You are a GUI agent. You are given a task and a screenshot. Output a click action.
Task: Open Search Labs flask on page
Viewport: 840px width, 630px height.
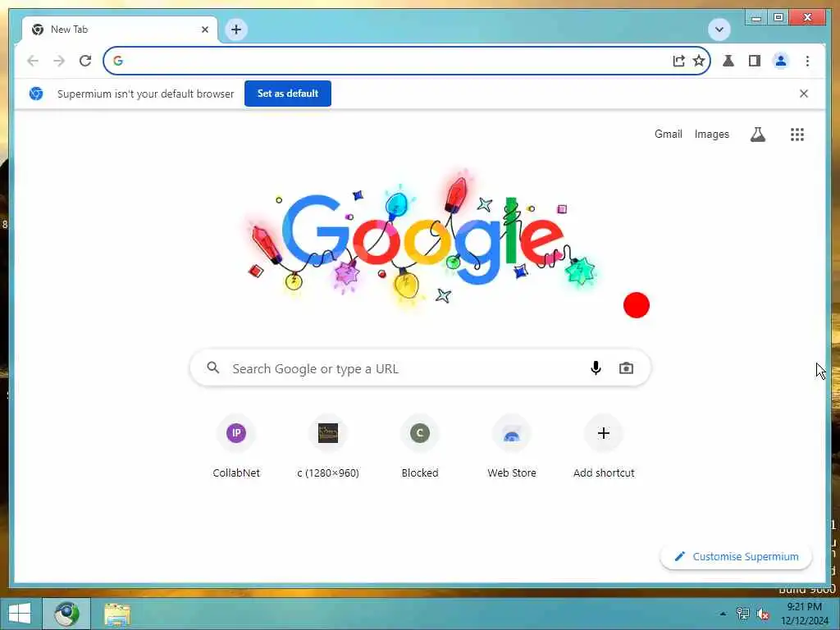click(x=757, y=135)
